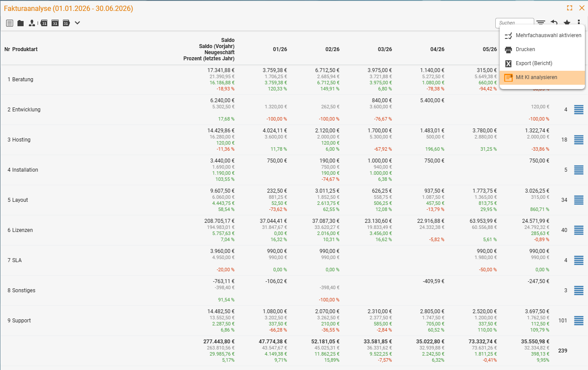Click the 01/26 column header
Viewport: 588px width, 370px height.
coord(280,49)
